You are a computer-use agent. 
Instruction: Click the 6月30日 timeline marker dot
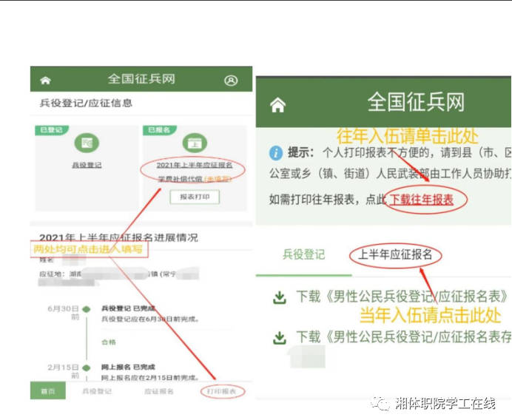(87, 308)
